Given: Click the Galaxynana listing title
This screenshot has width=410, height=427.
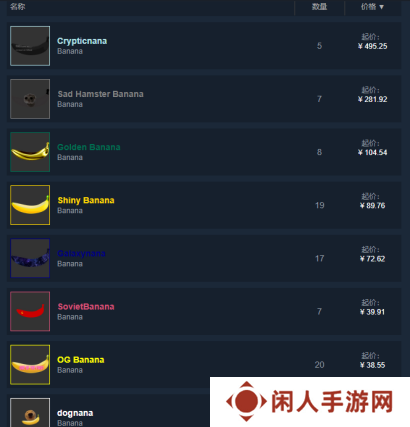Looking at the screenshot, I should pos(81,253).
